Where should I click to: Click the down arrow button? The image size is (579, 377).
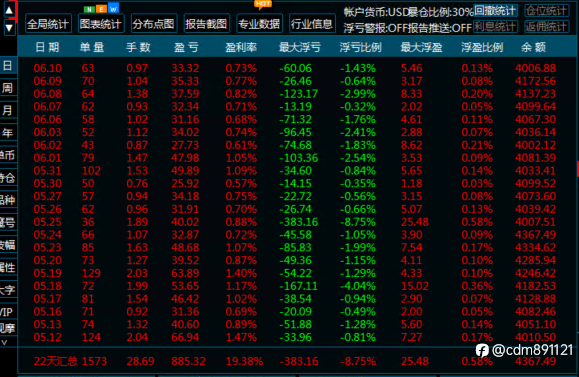tap(9, 28)
